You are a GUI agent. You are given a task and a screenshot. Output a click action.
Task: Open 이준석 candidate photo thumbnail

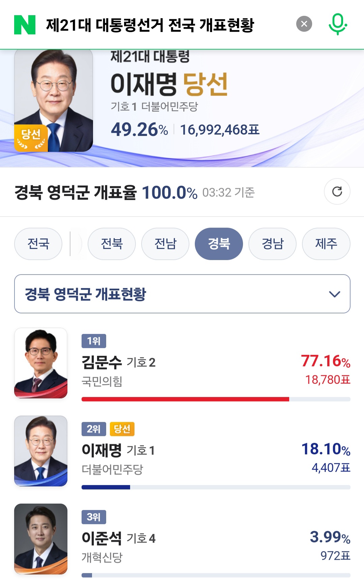pyautogui.click(x=41, y=539)
